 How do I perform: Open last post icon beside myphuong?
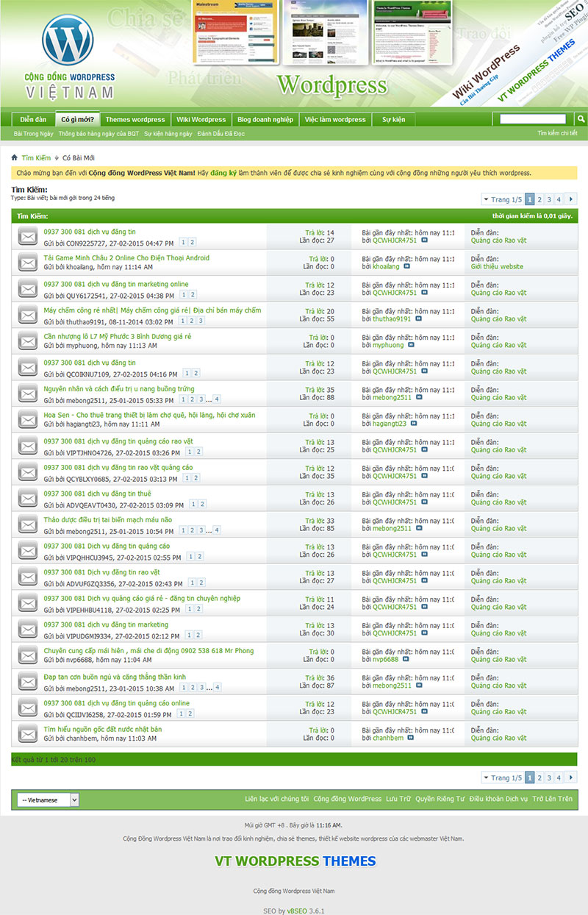(410, 346)
